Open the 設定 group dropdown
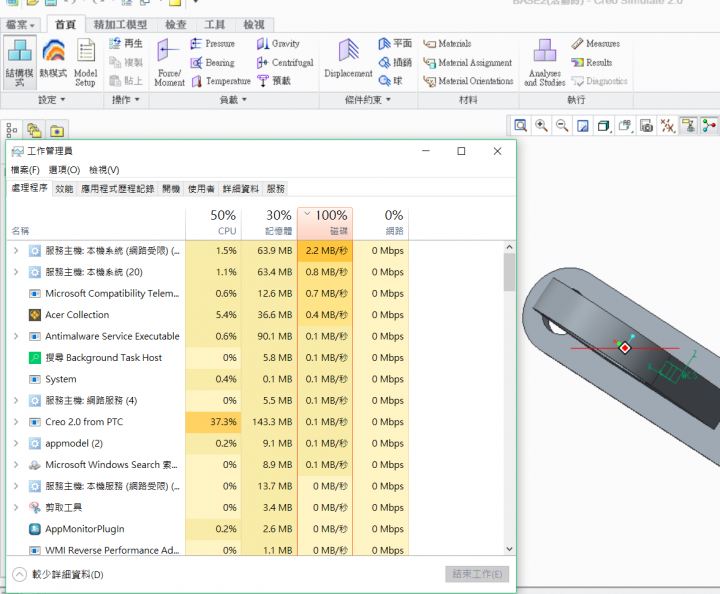This screenshot has width=720, height=594. click(51, 100)
